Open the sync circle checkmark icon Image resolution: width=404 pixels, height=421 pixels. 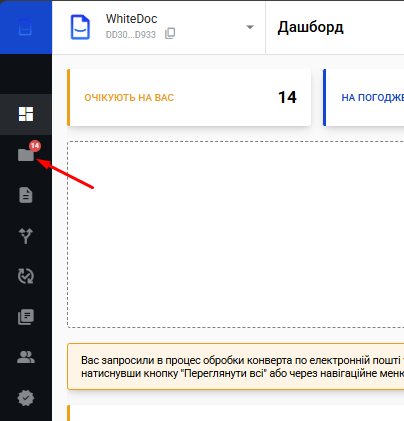click(26, 276)
